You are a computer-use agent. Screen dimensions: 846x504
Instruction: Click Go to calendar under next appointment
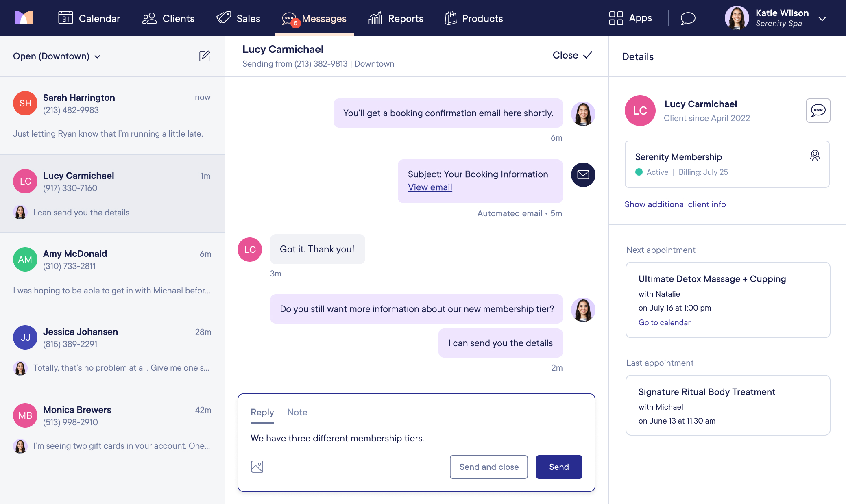click(x=664, y=322)
